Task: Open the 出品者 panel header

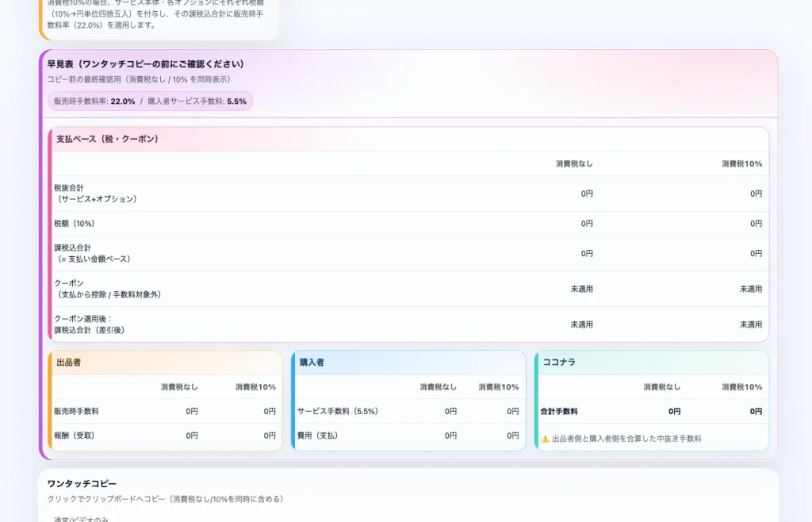Action: (x=68, y=362)
